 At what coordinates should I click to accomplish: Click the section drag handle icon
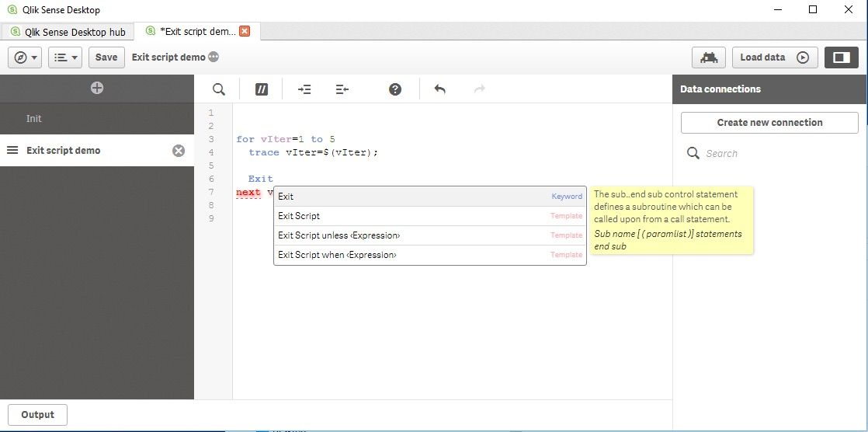click(x=12, y=150)
